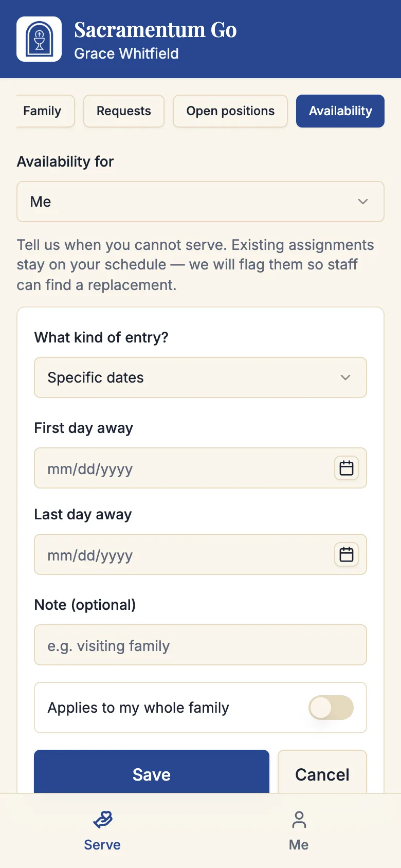This screenshot has width=401, height=868.
Task: Open calendar picker for Last day away
Action: pyautogui.click(x=347, y=554)
